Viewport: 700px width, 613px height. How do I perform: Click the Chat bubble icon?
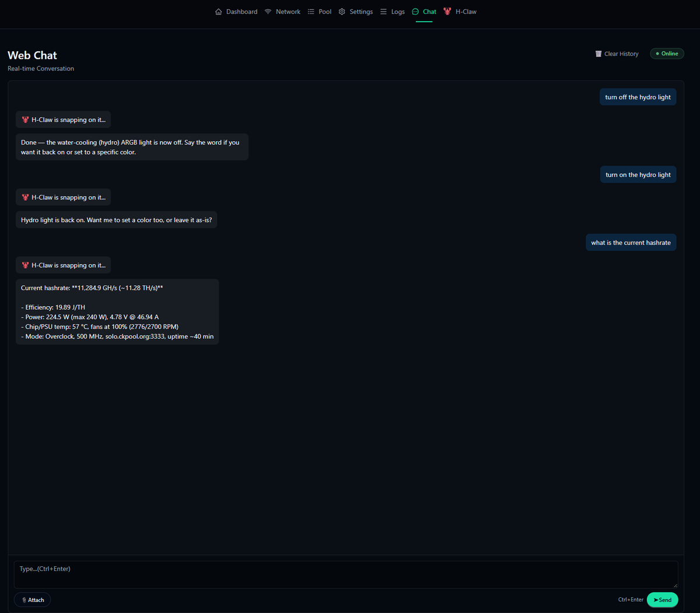tap(415, 12)
